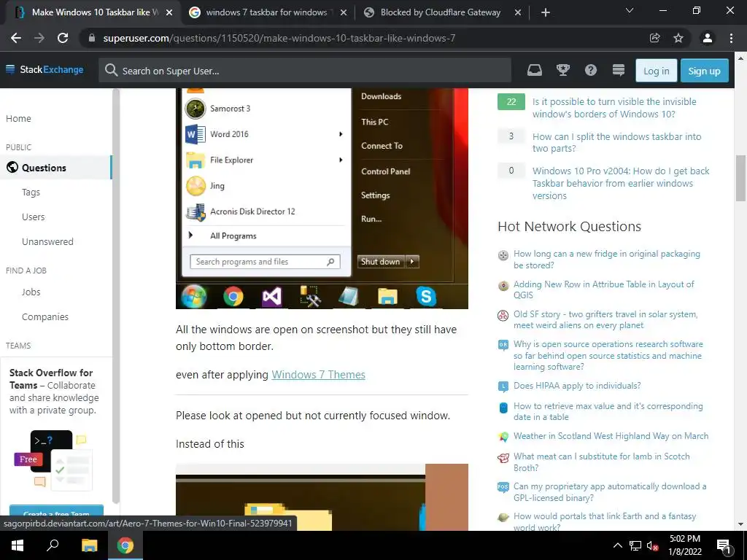The height and width of the screenshot is (560, 747).
Task: Click the Sign up button
Action: click(x=704, y=71)
